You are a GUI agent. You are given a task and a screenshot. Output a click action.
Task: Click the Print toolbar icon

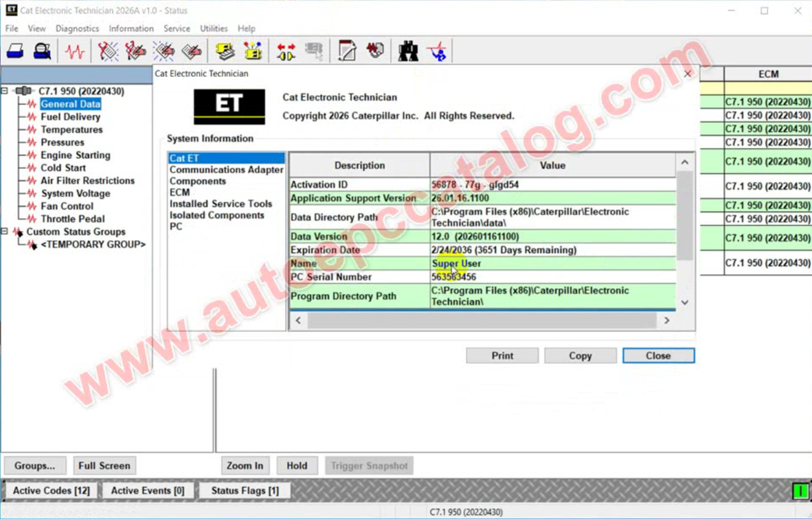tap(15, 52)
